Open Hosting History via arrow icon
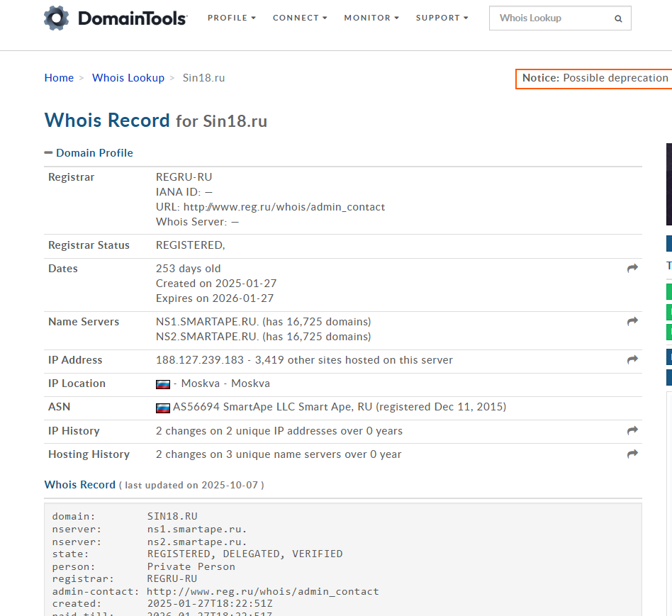Viewport: 672px width, 616px height. (632, 454)
